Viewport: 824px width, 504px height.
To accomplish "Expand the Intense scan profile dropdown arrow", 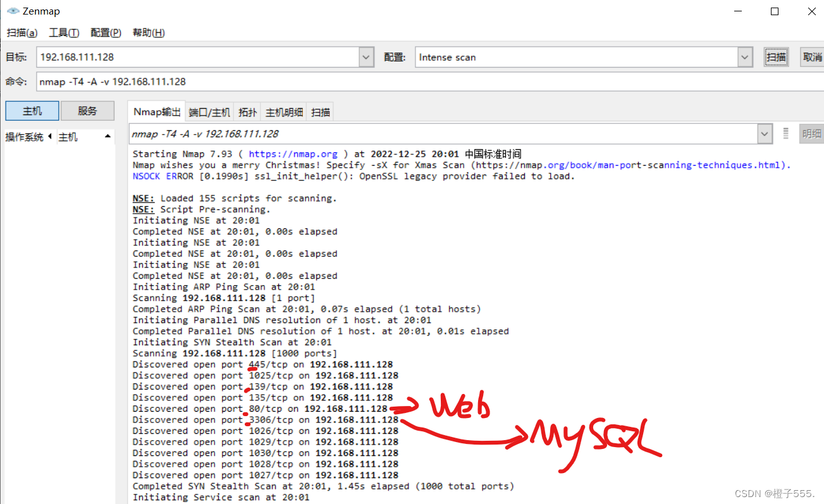I will pos(746,57).
